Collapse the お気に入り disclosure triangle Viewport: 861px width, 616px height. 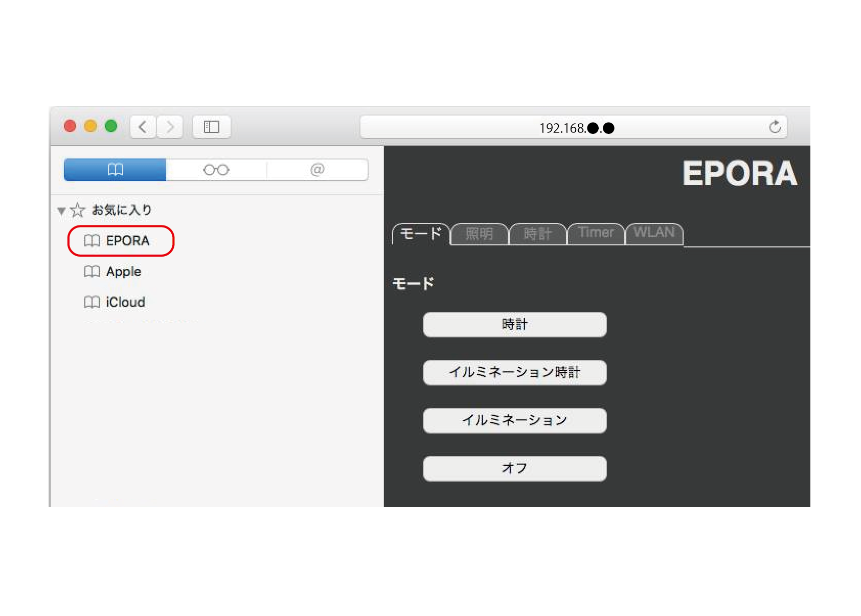click(61, 211)
